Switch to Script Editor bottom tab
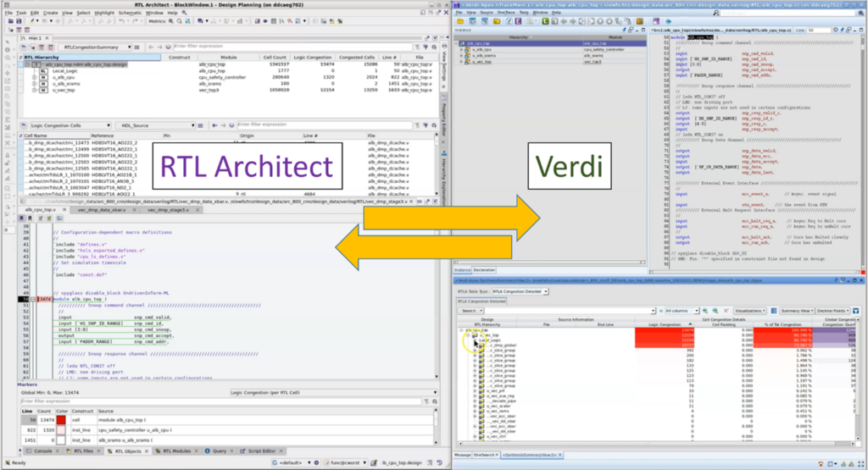 pos(262,451)
